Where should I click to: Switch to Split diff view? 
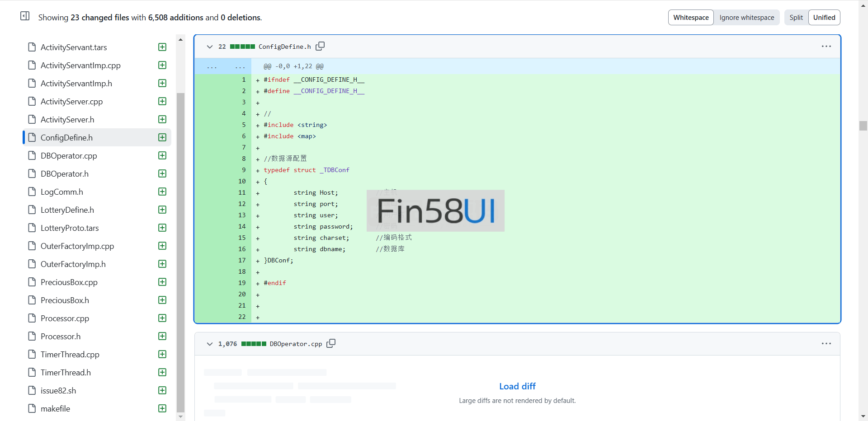(x=796, y=18)
